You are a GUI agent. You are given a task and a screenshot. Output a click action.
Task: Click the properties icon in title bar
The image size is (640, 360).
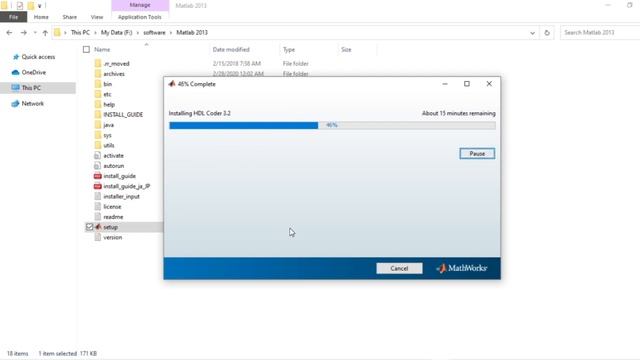click(20, 6)
